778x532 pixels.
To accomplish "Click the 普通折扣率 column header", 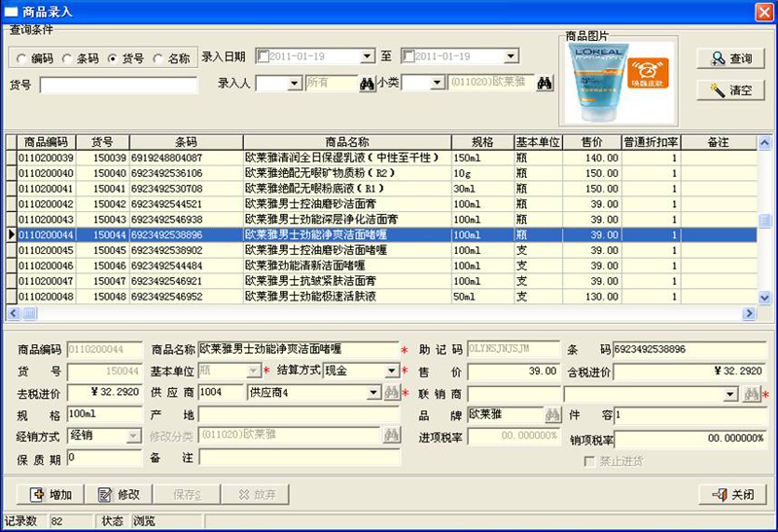I will click(x=651, y=142).
